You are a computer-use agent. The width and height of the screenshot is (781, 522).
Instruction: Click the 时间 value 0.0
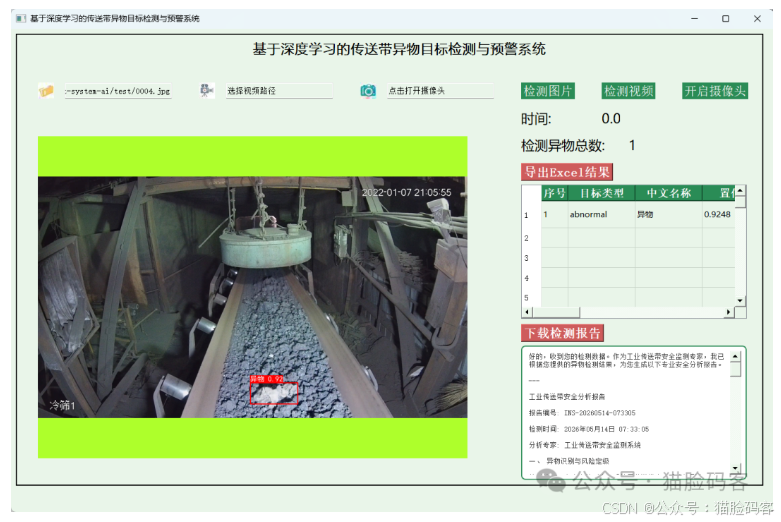point(611,119)
